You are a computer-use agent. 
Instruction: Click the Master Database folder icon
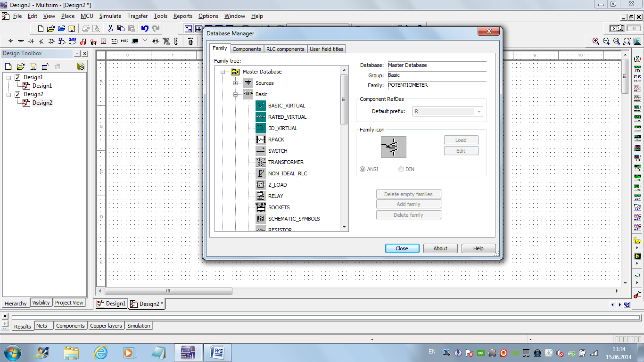[x=235, y=72]
